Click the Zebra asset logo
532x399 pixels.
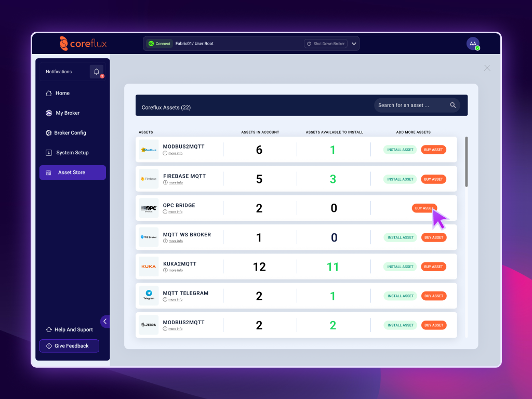point(149,325)
